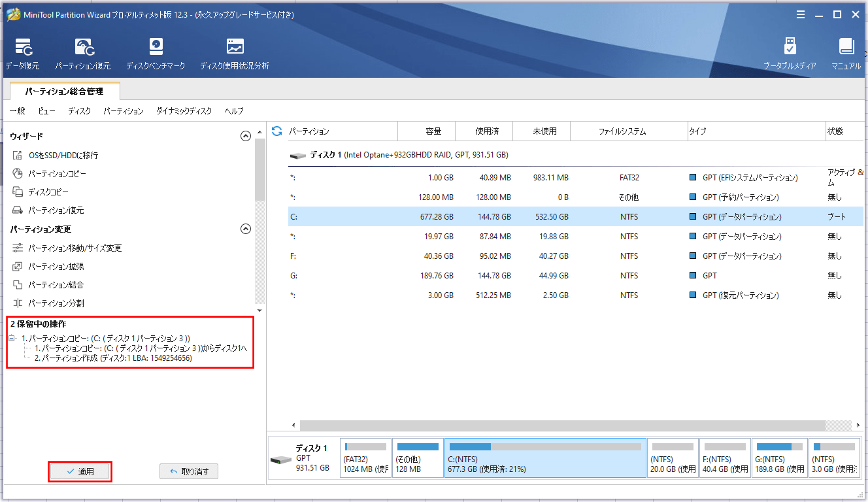Click the F:(NTFS) 40.4 GB block in disk map
Image resolution: width=868 pixels, height=502 pixels.
[725, 458]
